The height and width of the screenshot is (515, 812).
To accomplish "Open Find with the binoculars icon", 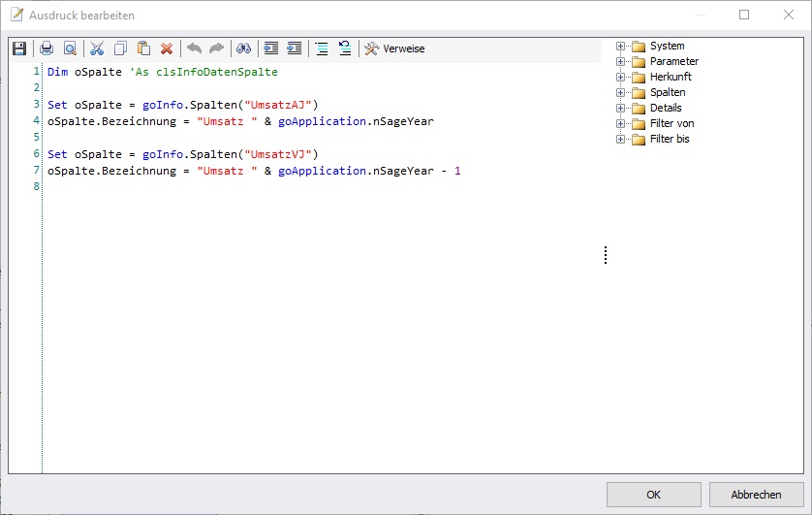I will 243,48.
